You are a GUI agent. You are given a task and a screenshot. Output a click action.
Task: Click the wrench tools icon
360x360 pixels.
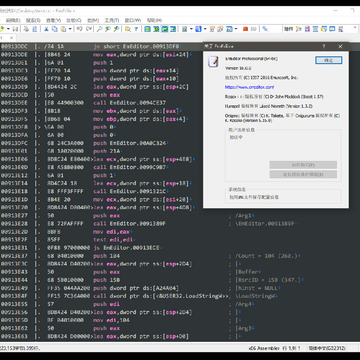click(x=265, y=29)
